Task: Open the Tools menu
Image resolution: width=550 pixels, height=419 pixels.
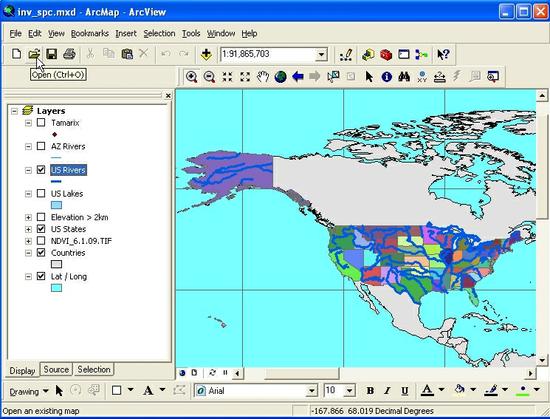Action: [191, 34]
